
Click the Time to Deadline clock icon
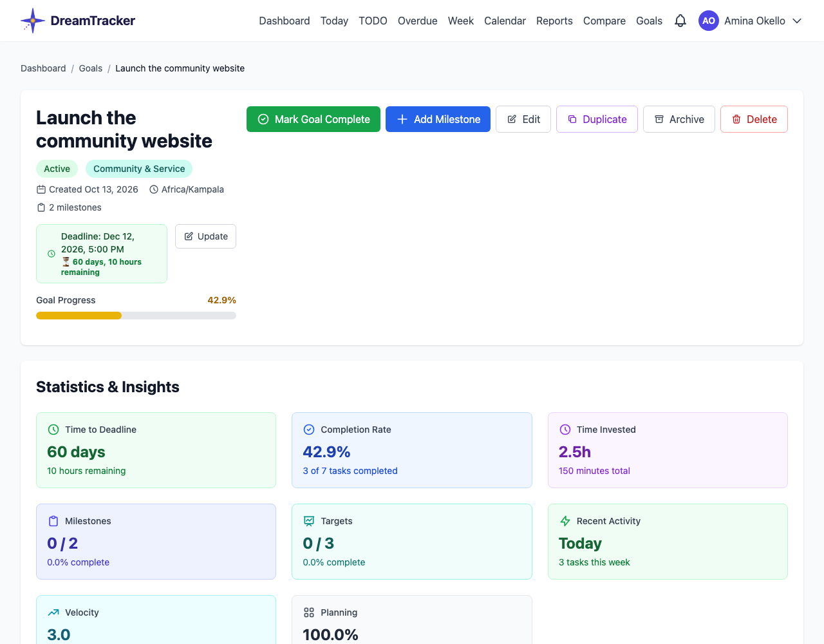pos(53,430)
